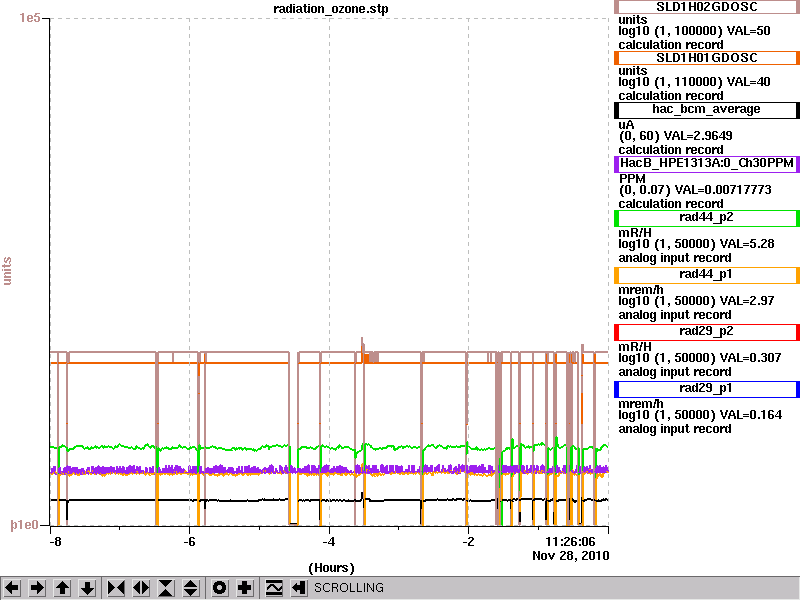Click the 'mrem/h' label under rad44_p1
This screenshot has height=600, width=800.
pos(641,290)
